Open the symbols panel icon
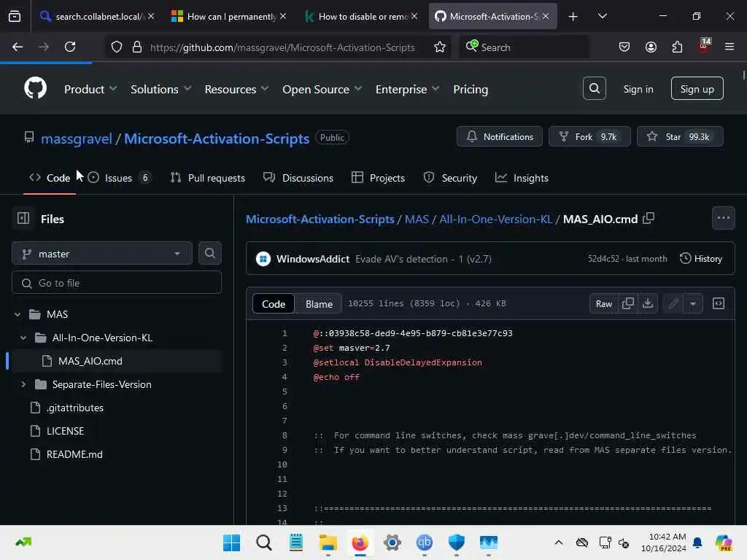The image size is (747, 560). pyautogui.click(x=719, y=303)
